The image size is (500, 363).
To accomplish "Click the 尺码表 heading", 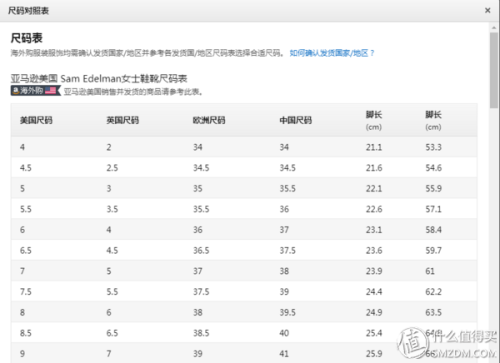I will tap(27, 38).
